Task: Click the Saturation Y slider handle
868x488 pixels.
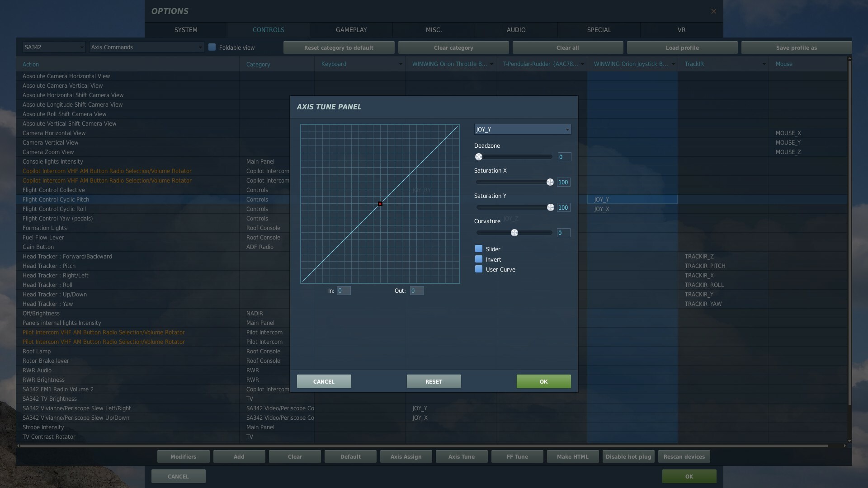Action: (x=550, y=207)
